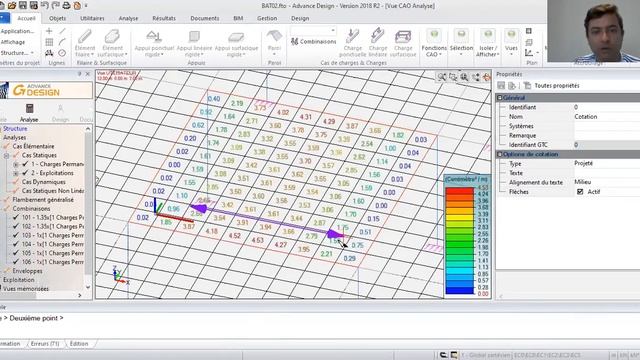The image size is (640, 360).
Task: Open the Sélection dropdown
Action: coord(461,48)
